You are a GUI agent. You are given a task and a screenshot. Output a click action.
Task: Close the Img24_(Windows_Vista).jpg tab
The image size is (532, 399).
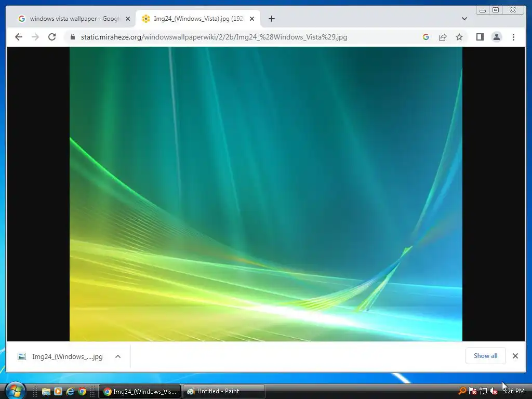pyautogui.click(x=252, y=19)
